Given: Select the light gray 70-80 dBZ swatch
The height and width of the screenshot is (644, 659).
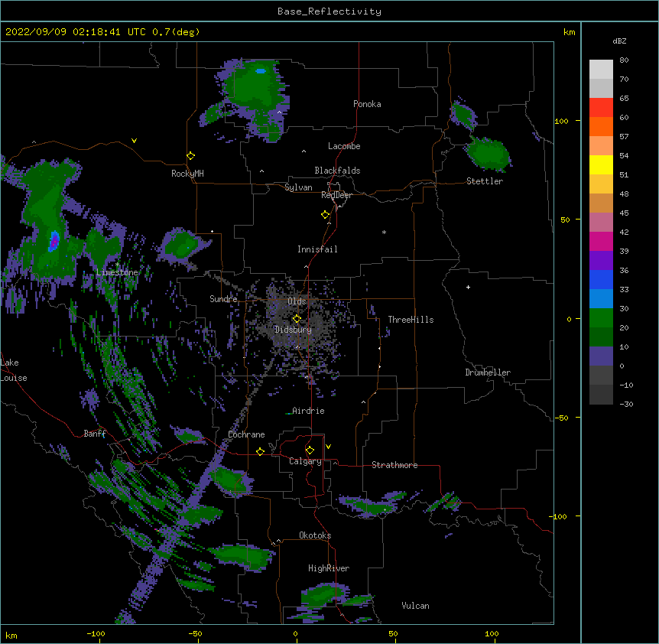Looking at the screenshot, I should click(601, 70).
